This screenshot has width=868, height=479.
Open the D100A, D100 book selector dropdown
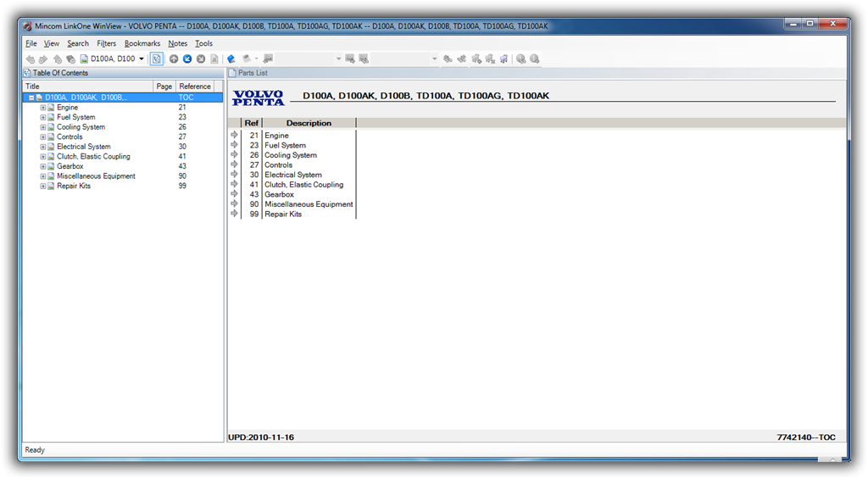coord(142,58)
